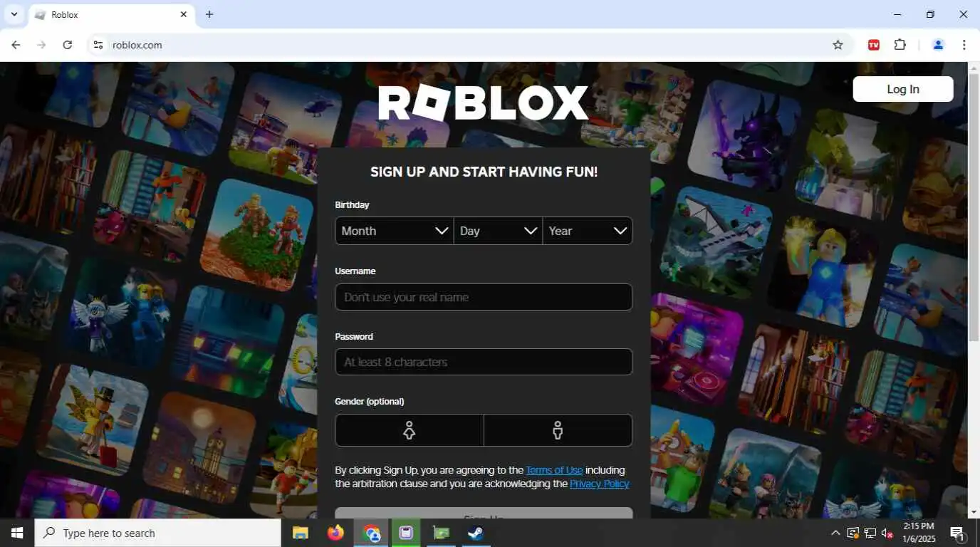Open a new browser tab
This screenshot has height=547, width=980.
[209, 14]
